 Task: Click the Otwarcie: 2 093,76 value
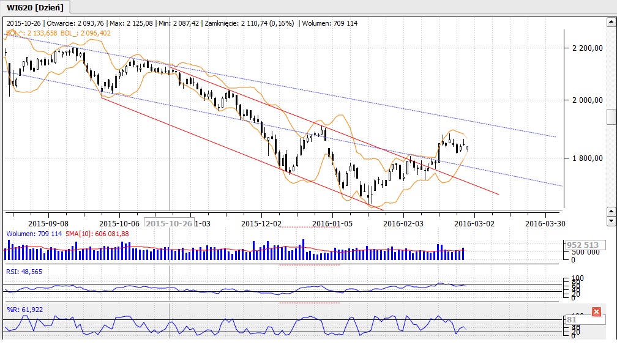click(x=75, y=23)
